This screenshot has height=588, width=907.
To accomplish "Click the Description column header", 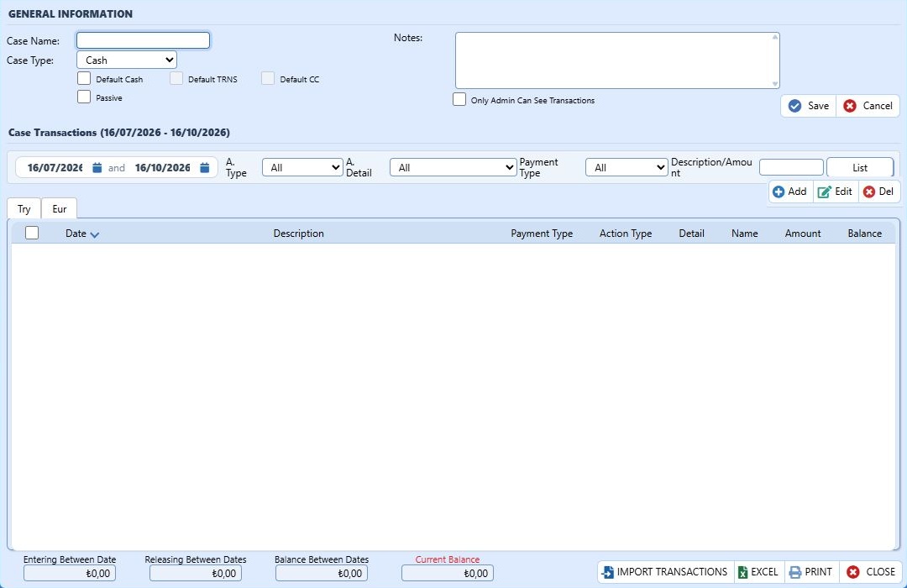I will click(x=298, y=234).
